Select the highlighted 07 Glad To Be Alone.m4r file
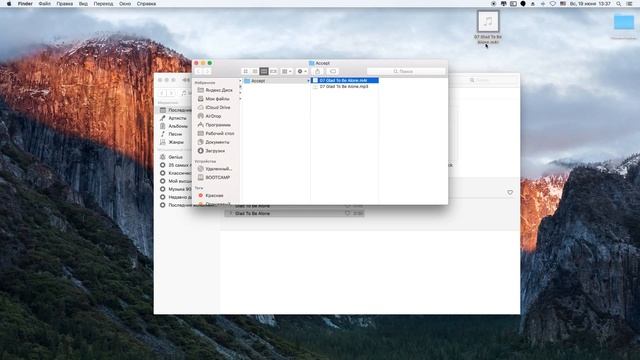The width and height of the screenshot is (640, 360). (345, 80)
